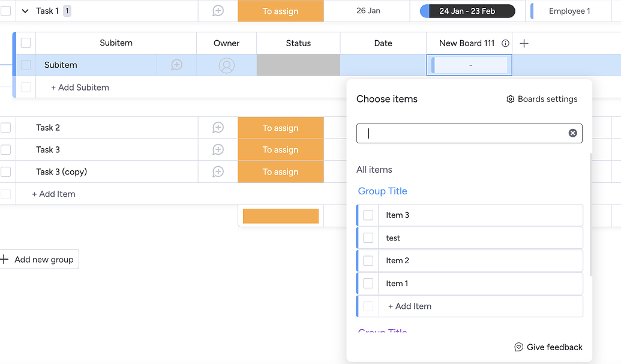
Task: Click Add new group button
Action: [x=38, y=260]
